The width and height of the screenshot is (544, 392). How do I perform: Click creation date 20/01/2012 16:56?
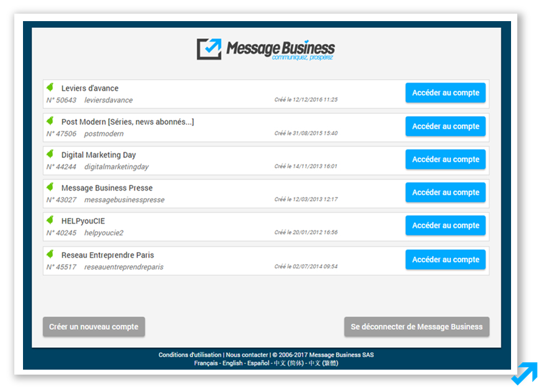[x=306, y=232]
